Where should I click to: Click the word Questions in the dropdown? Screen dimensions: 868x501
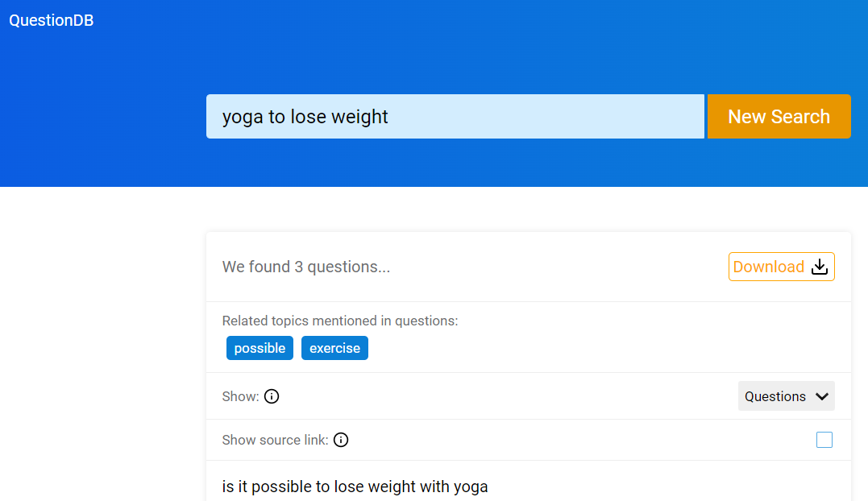pos(775,396)
